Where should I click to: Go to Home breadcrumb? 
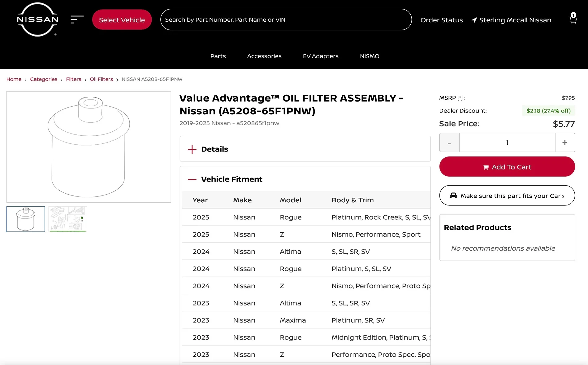point(14,79)
